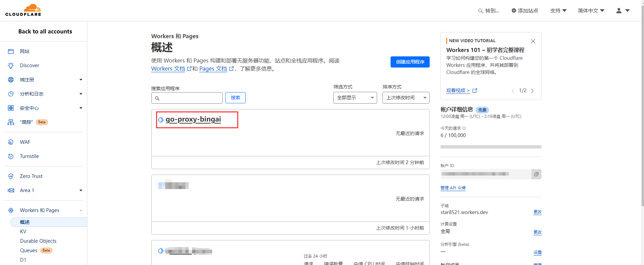Screen dimensions: 644x265
Task: Click the 管理 API 令牌 link
Action: (x=453, y=188)
